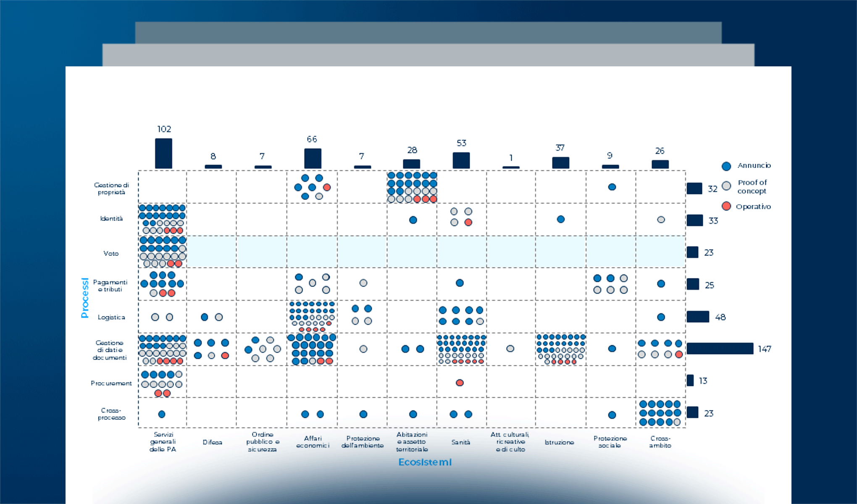Click the Ecosistemi axis title
Image resolution: width=857 pixels, height=504 pixels.
point(425,462)
